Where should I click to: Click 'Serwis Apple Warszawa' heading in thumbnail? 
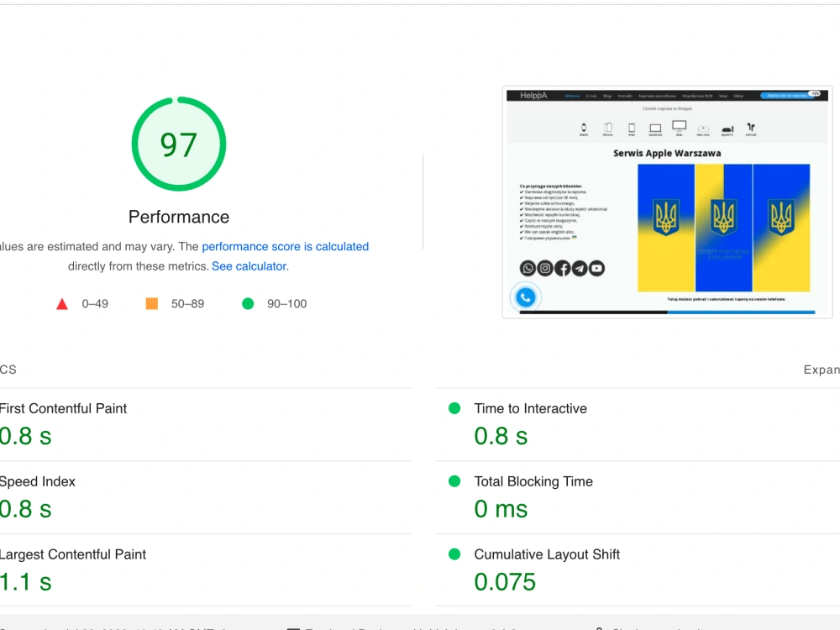(667, 153)
